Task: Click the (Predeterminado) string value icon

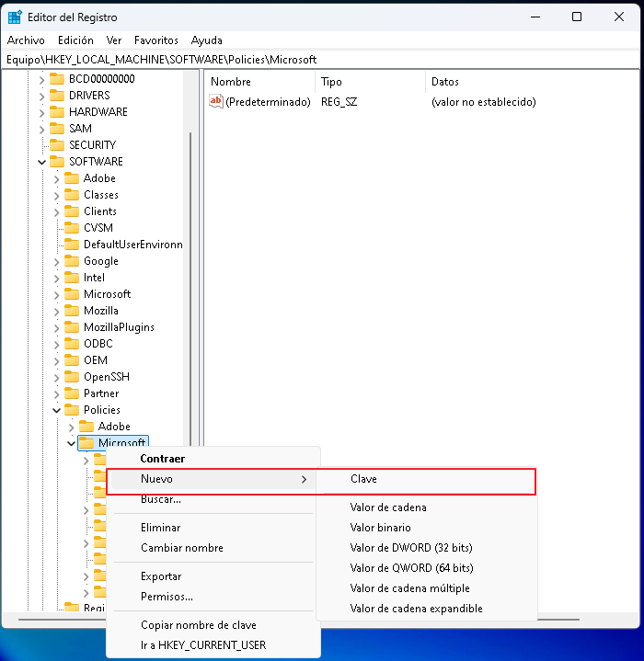Action: point(216,101)
